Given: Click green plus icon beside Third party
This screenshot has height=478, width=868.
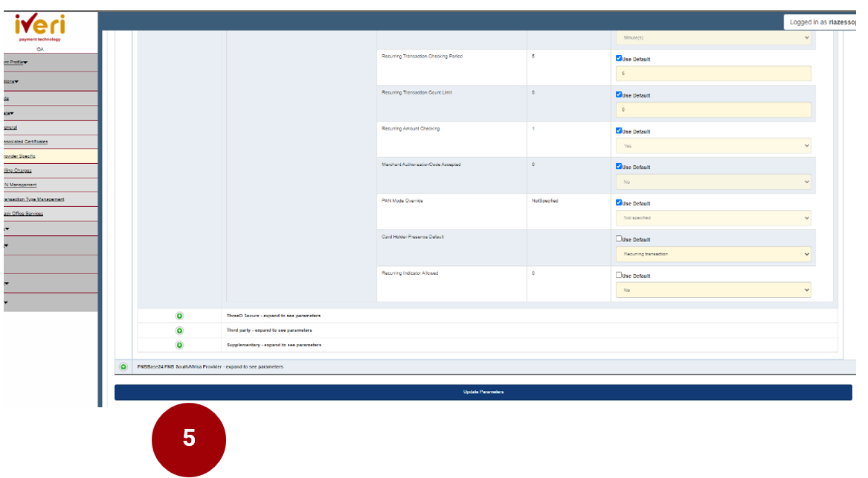Looking at the screenshot, I should [179, 330].
